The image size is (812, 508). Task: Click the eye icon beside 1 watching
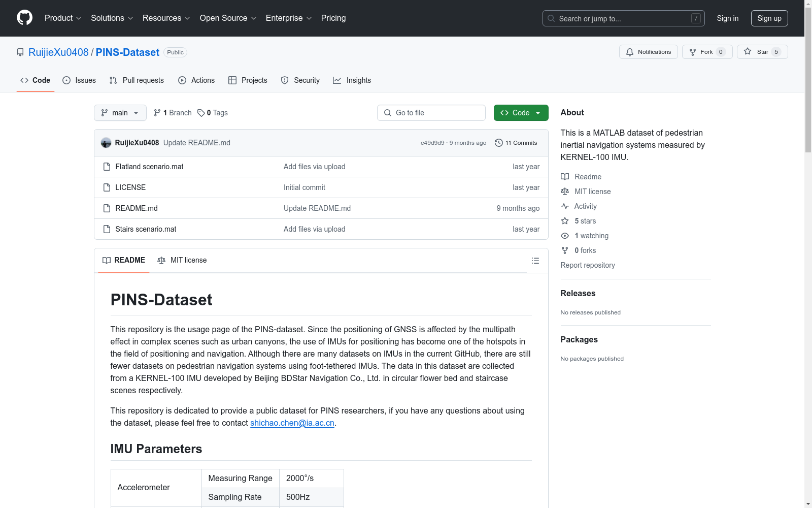pyautogui.click(x=565, y=236)
